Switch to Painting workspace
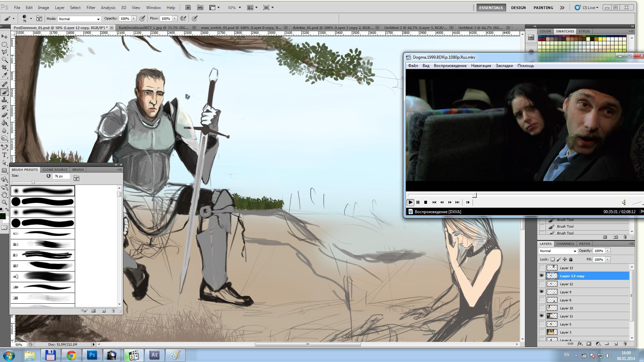The image size is (644, 362). (543, 7)
